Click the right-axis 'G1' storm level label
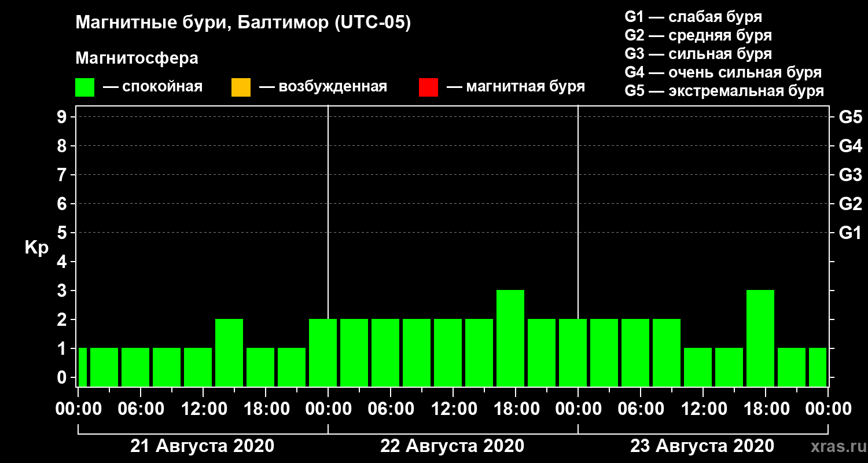This screenshot has height=463, width=868. point(850,233)
